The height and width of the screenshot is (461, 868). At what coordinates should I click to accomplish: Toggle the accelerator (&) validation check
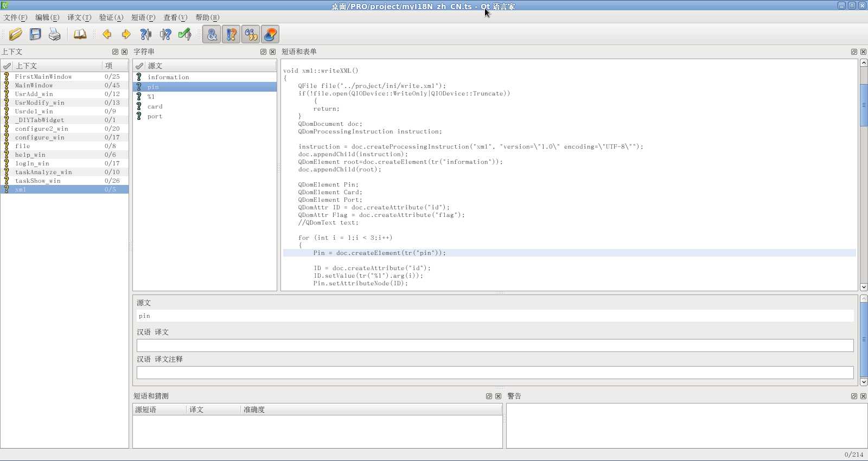[212, 34]
